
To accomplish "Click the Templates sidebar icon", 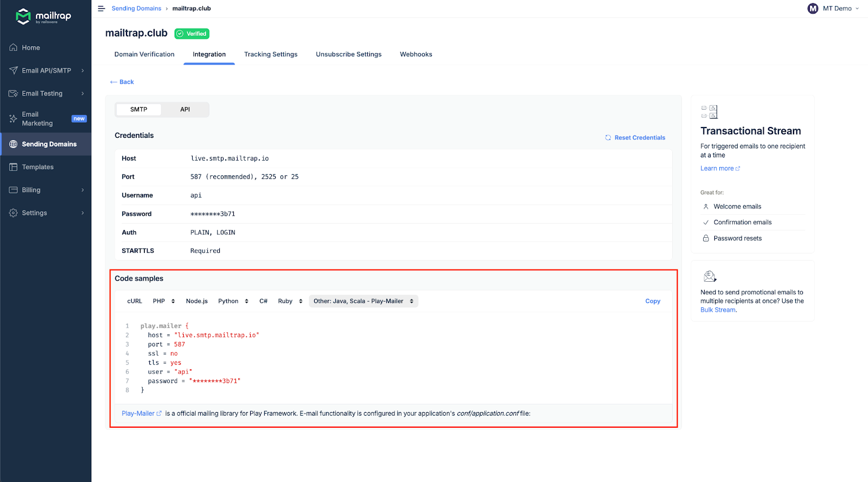I will click(14, 167).
